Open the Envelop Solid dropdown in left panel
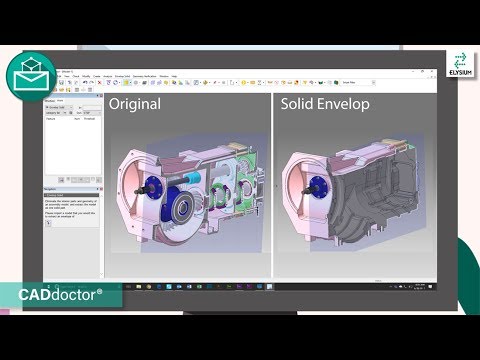Image resolution: width=480 pixels, height=360 pixels. click(59, 107)
